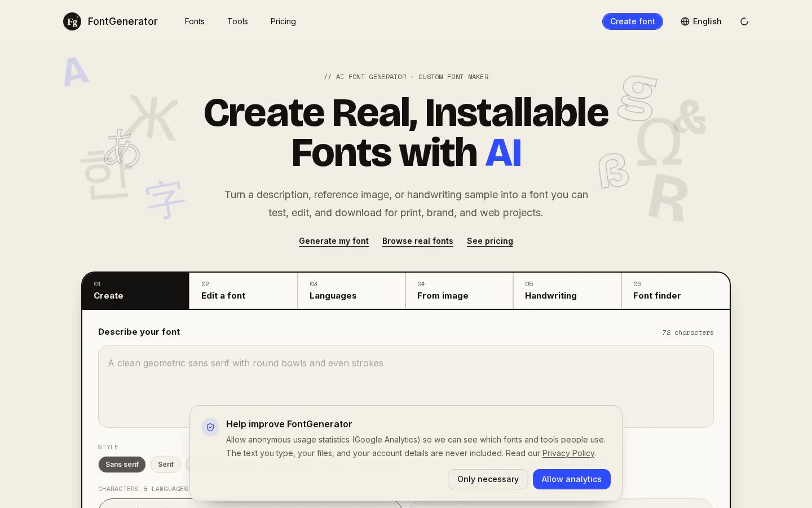Click the Describe your font text area
This screenshot has width=812, height=508.
pyautogui.click(x=406, y=387)
